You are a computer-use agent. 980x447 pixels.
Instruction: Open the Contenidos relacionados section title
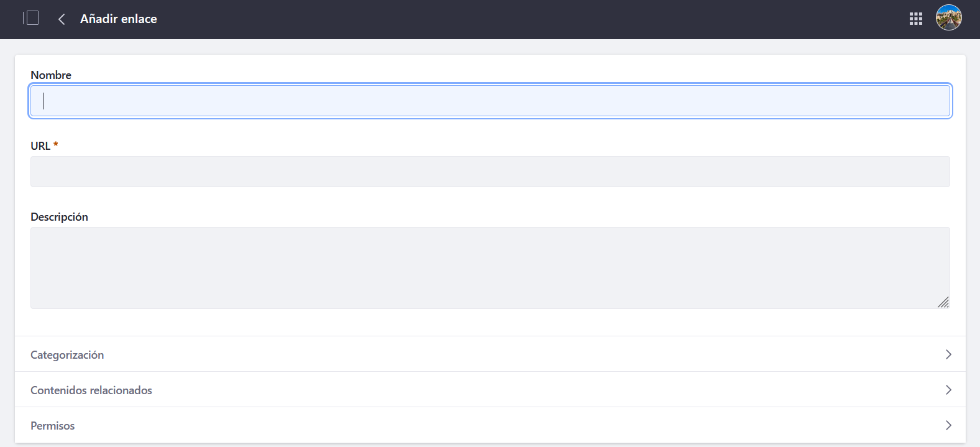coord(91,390)
